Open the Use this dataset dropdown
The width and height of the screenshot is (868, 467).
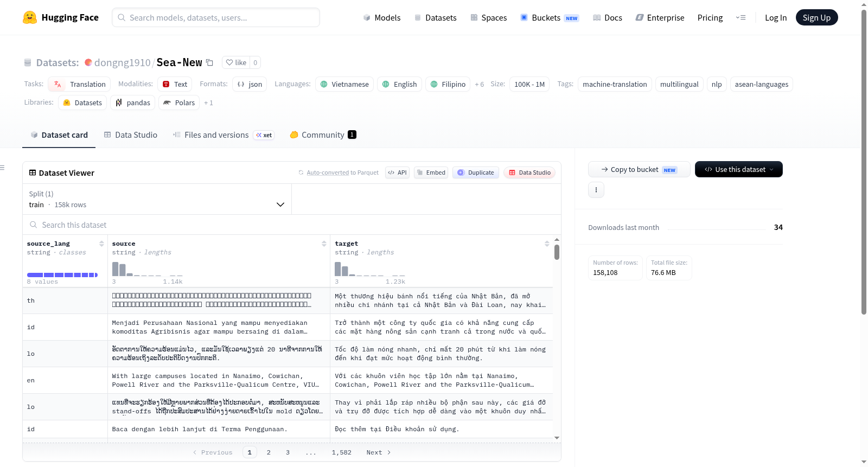coord(739,169)
